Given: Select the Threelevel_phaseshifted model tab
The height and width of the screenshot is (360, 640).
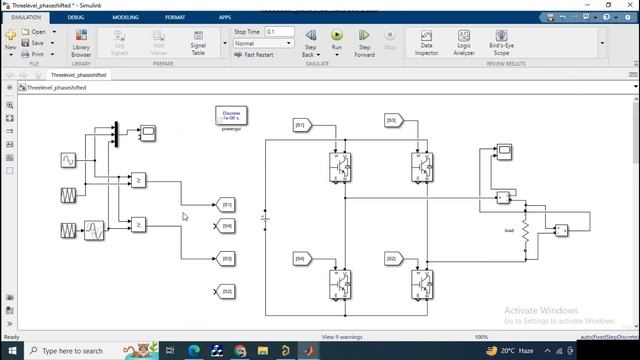Looking at the screenshot, I should [x=78, y=75].
